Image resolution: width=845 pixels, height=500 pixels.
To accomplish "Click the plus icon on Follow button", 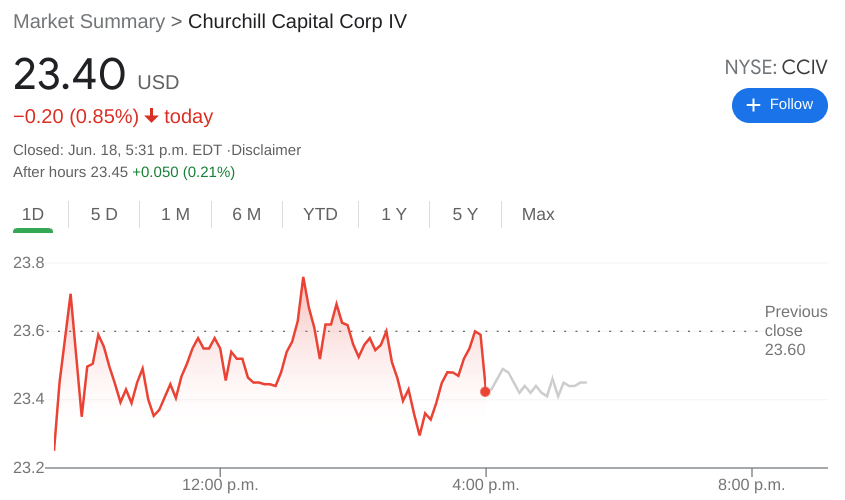I will 753,105.
